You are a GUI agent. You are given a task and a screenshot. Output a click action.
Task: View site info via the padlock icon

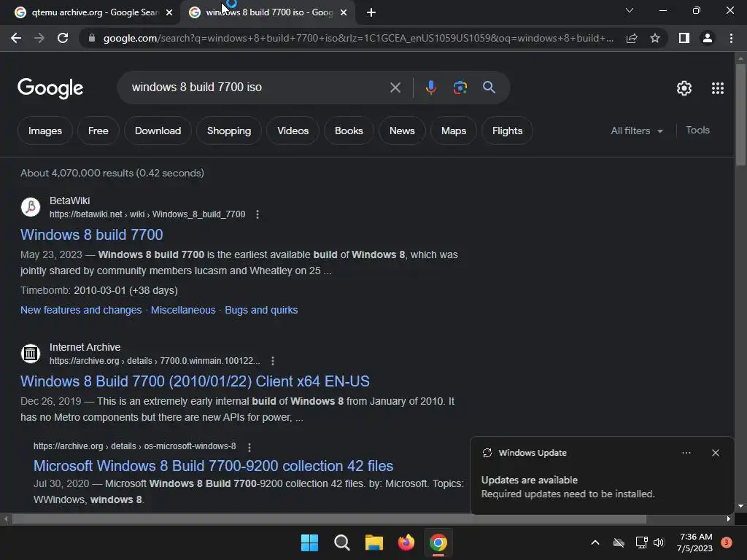(92, 38)
